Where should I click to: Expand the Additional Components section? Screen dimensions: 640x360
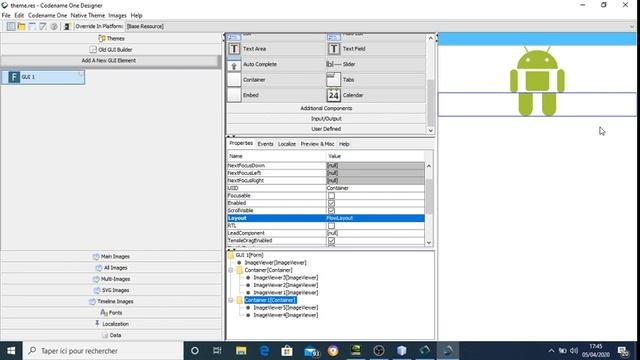point(326,109)
